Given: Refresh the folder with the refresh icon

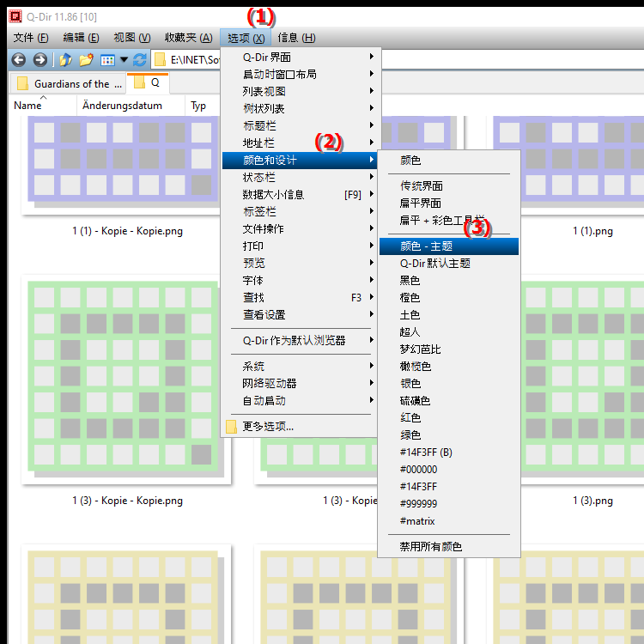Looking at the screenshot, I should (x=140, y=60).
